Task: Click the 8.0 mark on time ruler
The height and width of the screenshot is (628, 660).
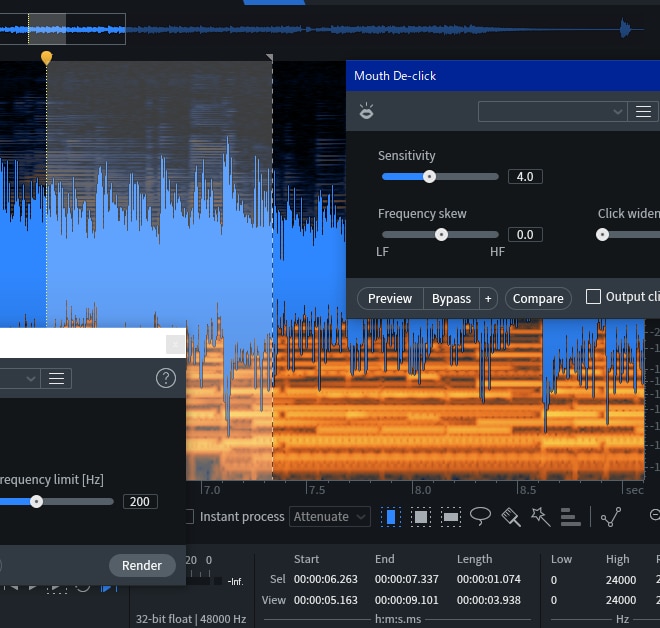Action: click(x=422, y=490)
